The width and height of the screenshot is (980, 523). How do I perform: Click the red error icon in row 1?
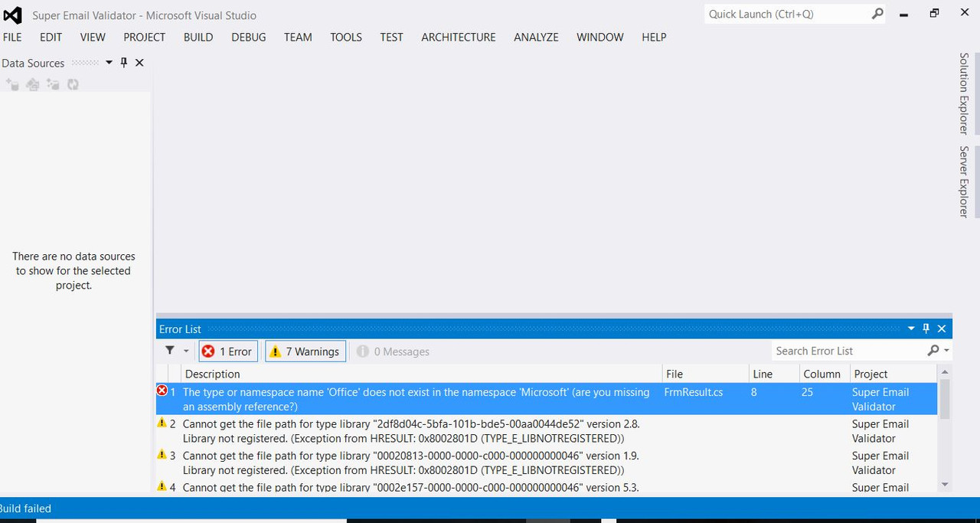[162, 391]
